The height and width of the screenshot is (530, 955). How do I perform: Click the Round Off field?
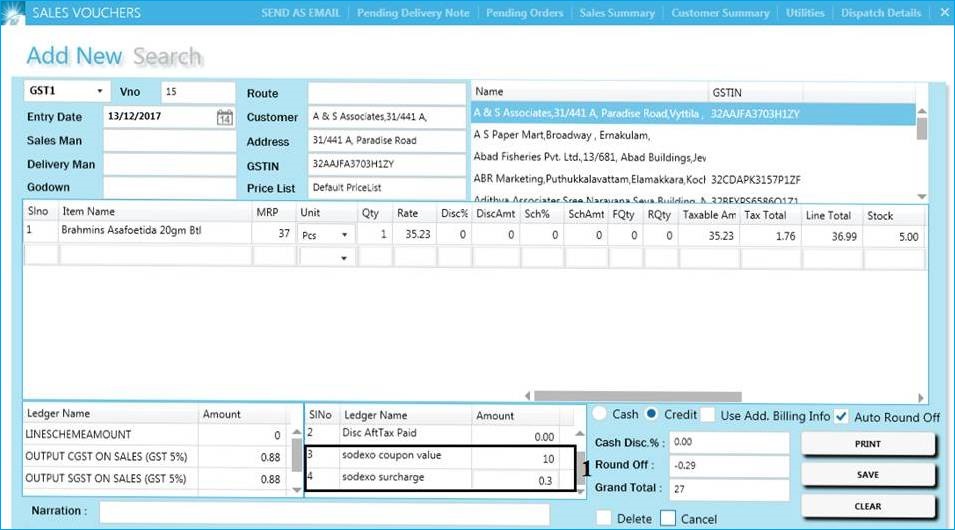(x=729, y=465)
